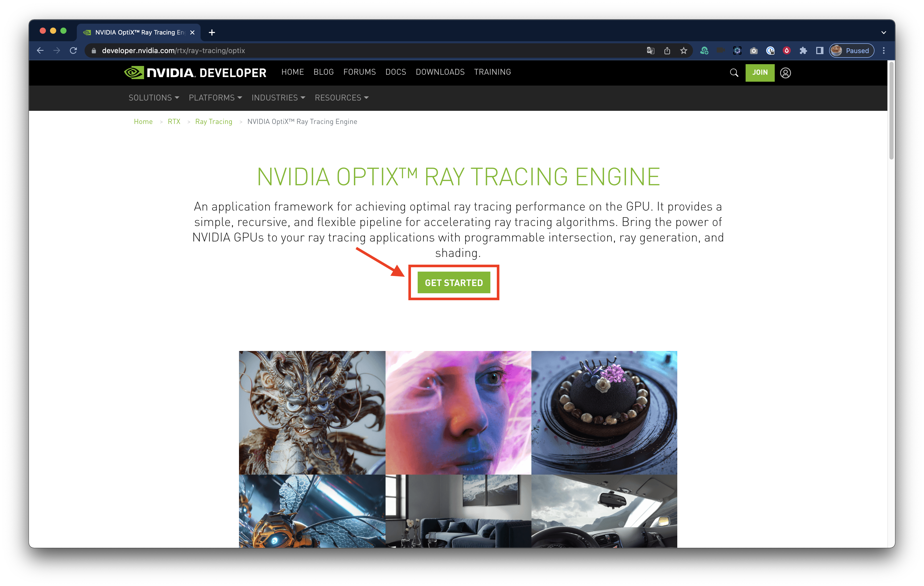Click the page vertical scrollbar
Screen dimensions: 924x586
(x=891, y=111)
